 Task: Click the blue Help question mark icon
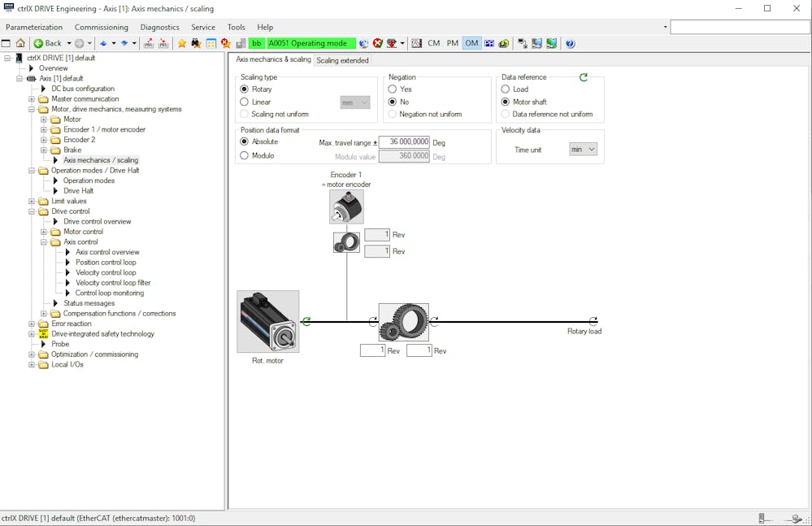click(570, 43)
